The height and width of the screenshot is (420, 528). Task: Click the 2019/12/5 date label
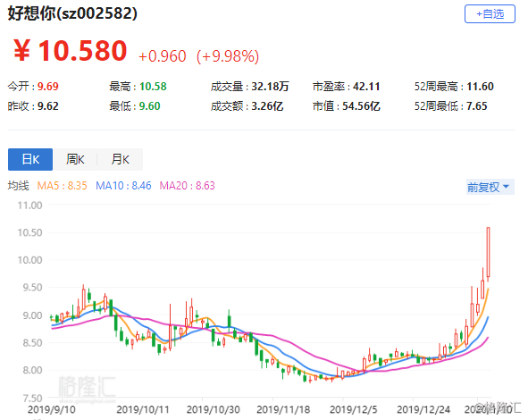coord(353,409)
